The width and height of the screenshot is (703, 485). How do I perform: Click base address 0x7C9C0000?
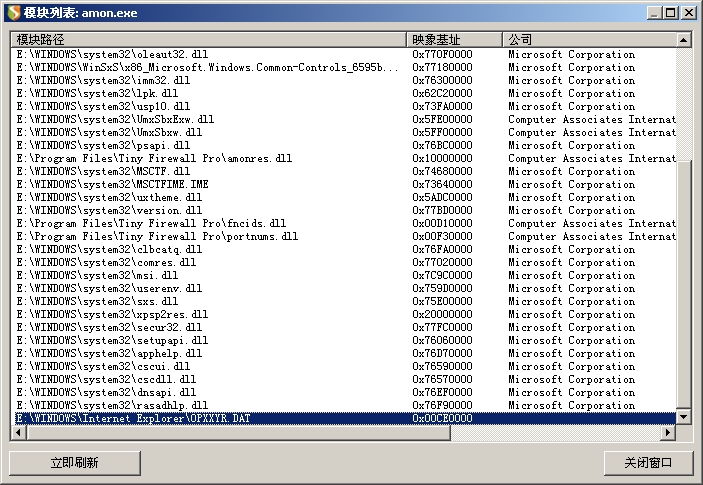(442, 275)
